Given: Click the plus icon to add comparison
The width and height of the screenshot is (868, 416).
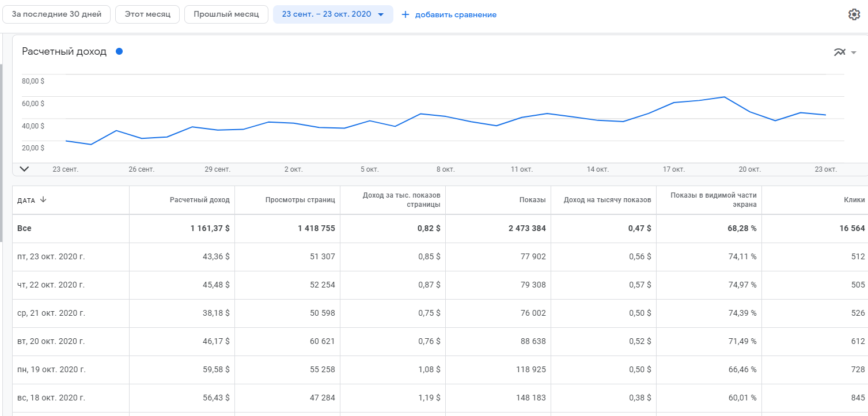Looking at the screenshot, I should coord(405,14).
